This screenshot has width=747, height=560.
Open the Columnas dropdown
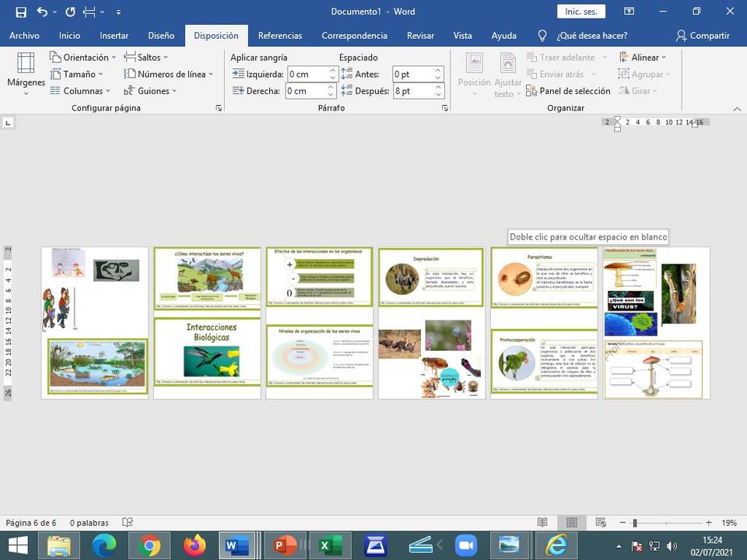point(82,91)
